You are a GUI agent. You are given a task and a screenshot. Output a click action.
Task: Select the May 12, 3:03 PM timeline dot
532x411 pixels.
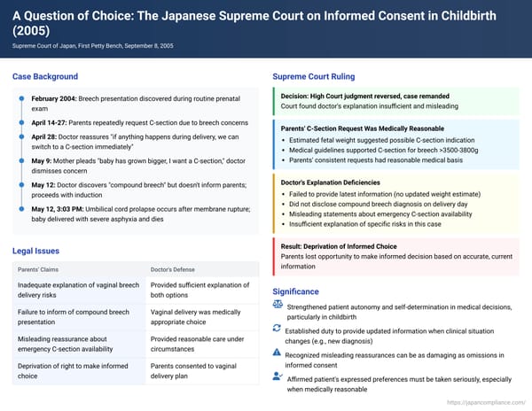[20, 208]
